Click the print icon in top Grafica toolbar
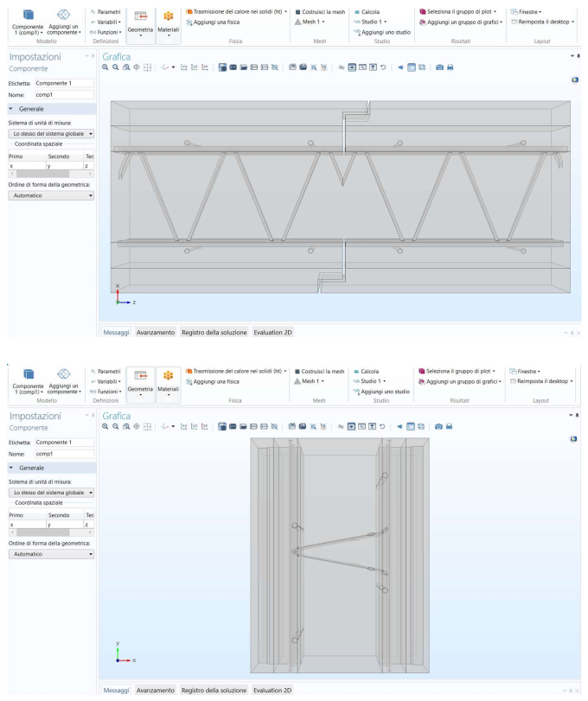Image resolution: width=588 pixels, height=701 pixels. click(x=451, y=67)
